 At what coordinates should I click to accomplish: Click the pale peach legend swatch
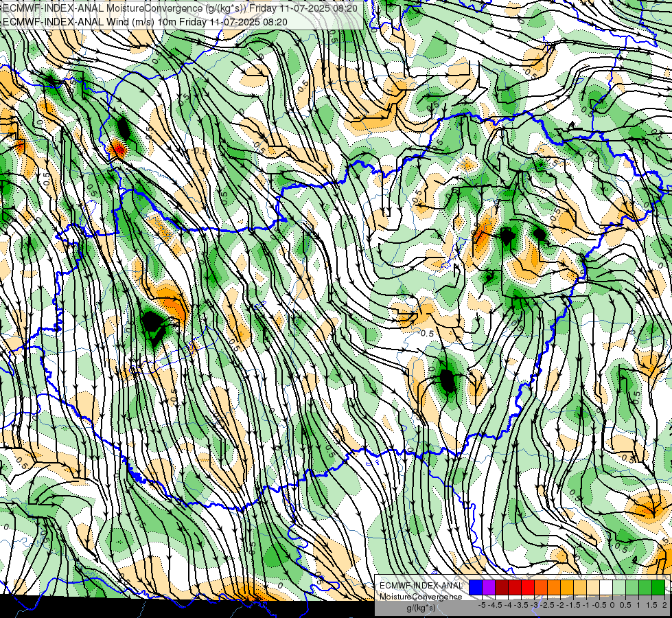click(x=593, y=587)
